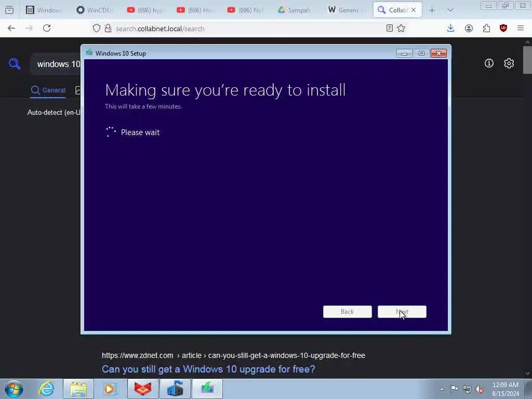Screen dimensions: 532x399
Task: Open the Firefox hamburger application menu
Action: tap(521, 28)
